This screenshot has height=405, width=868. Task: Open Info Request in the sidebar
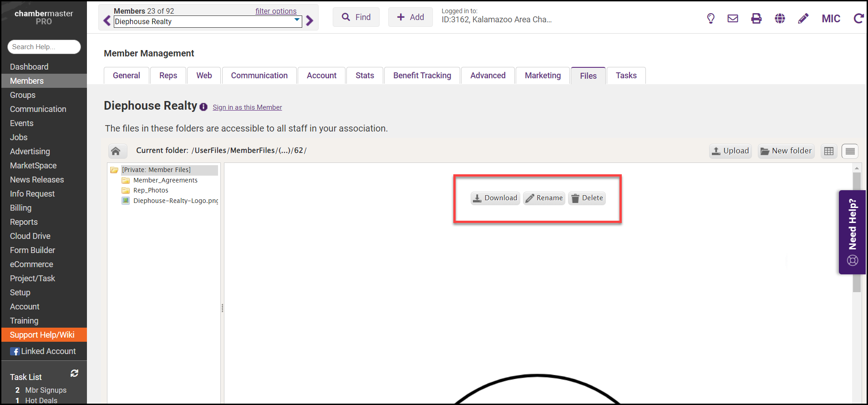pyautogui.click(x=44, y=194)
